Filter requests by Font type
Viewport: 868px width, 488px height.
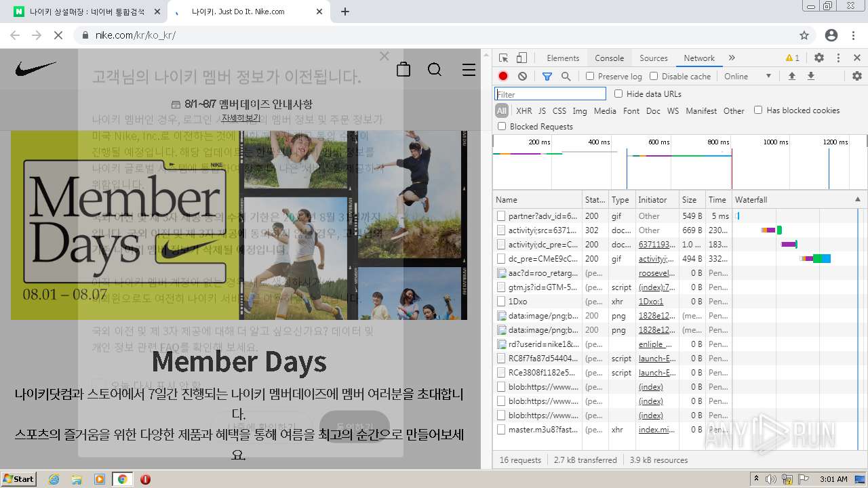pos(631,110)
